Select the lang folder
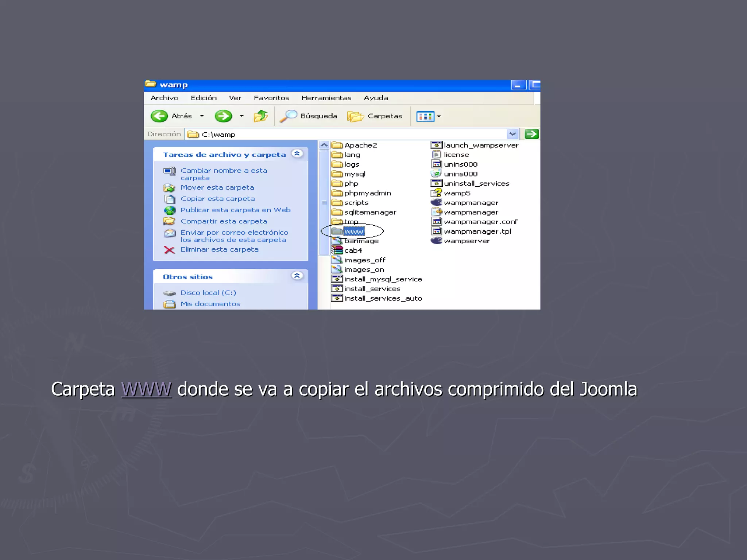The image size is (747, 560). (345, 155)
